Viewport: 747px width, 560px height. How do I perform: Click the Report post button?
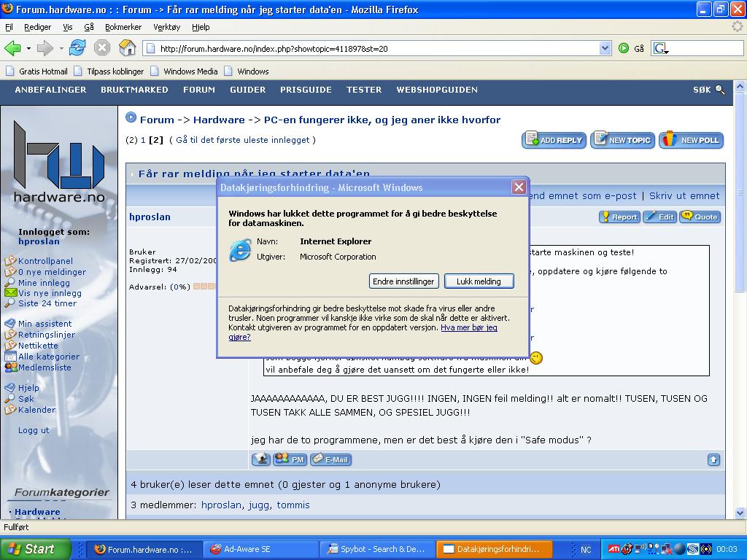(x=619, y=217)
